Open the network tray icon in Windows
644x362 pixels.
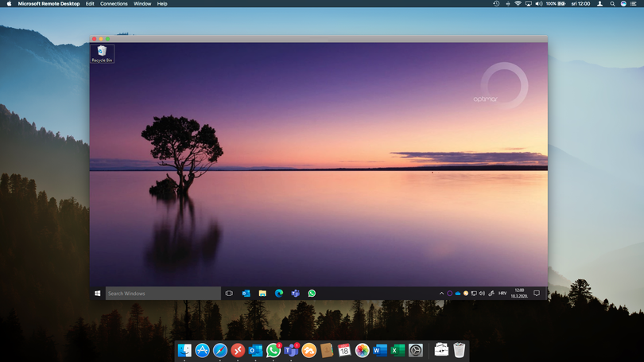pos(474,294)
